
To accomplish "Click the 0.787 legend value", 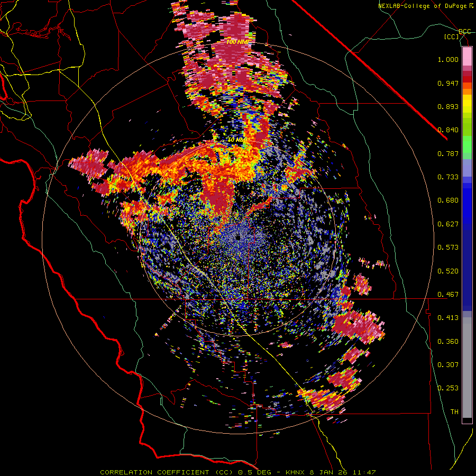I will (x=448, y=153).
